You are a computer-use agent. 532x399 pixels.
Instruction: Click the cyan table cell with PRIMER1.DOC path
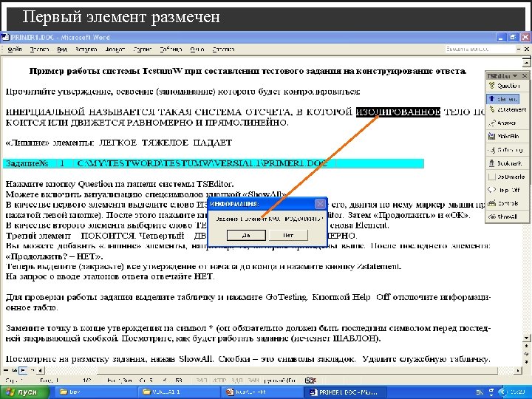click(204, 163)
